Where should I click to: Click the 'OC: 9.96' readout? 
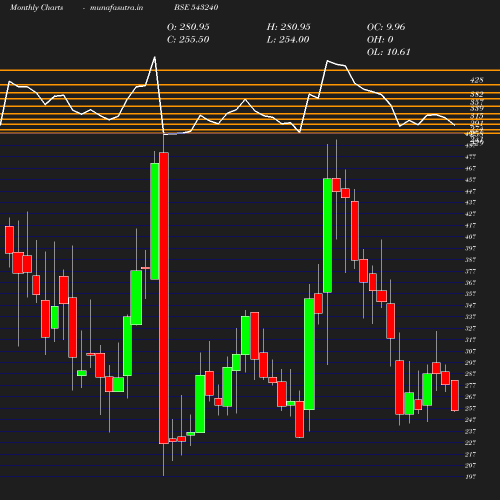point(386,27)
